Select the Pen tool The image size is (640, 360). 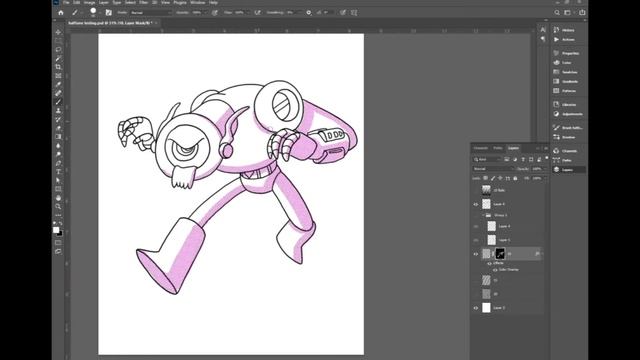click(58, 163)
